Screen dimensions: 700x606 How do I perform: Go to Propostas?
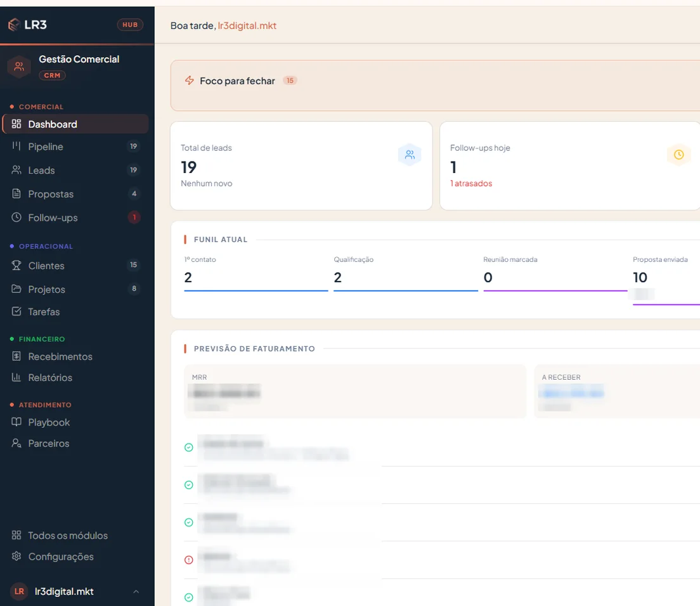tap(75, 194)
